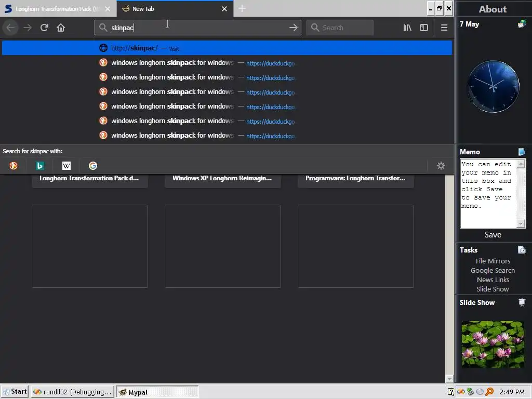Click the Memo panel icon
The width and height of the screenshot is (532, 399).
(522, 152)
